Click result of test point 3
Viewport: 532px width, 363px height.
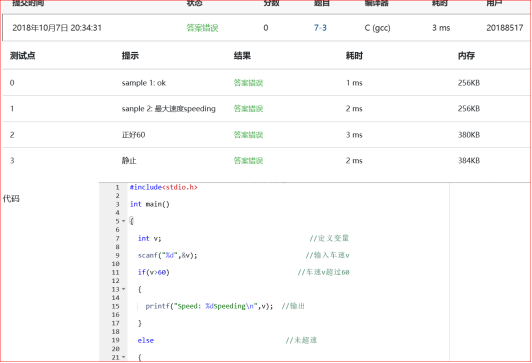pyautogui.click(x=248, y=160)
